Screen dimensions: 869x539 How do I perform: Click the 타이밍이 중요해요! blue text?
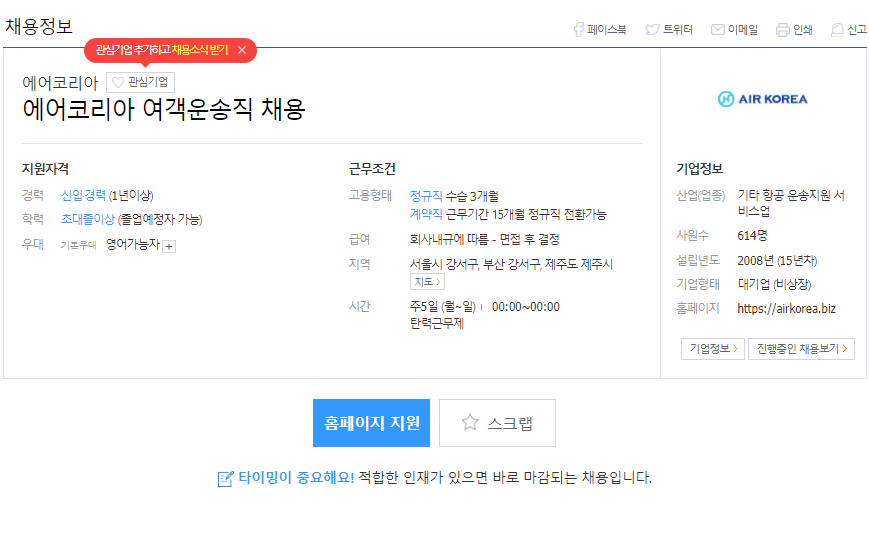click(296, 478)
